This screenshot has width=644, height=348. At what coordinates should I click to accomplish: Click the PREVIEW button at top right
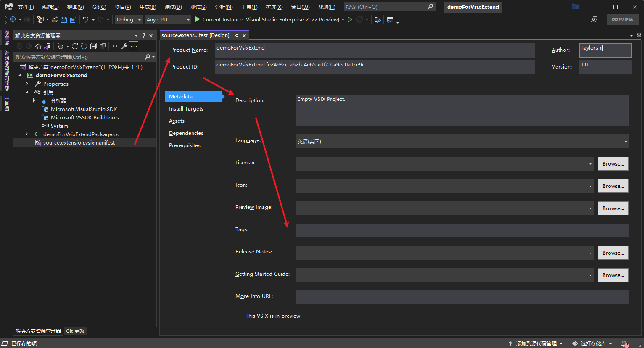tap(623, 20)
